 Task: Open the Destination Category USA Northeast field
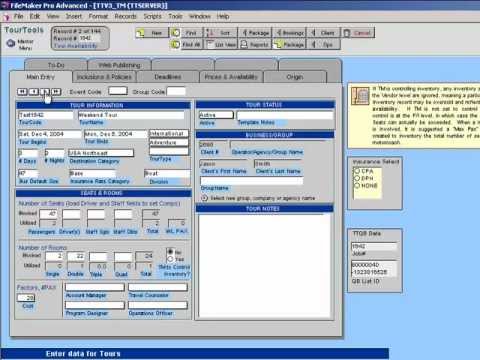tap(101, 153)
